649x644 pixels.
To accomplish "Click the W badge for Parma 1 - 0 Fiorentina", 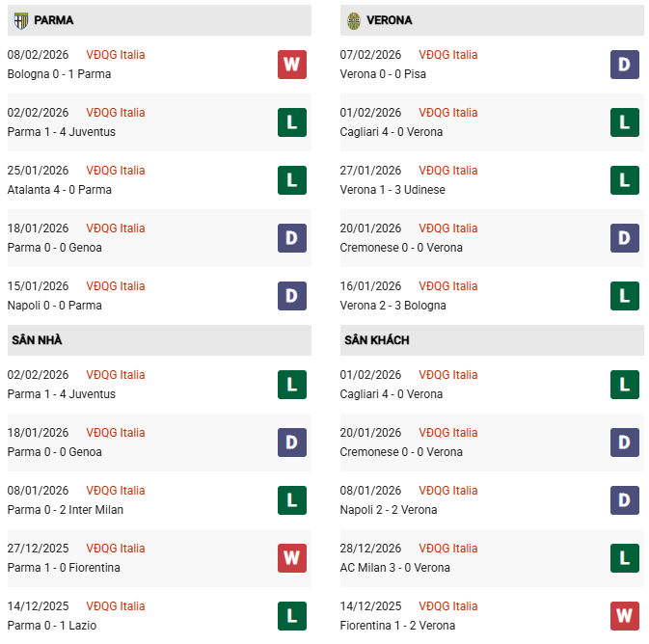I will pos(291,558).
